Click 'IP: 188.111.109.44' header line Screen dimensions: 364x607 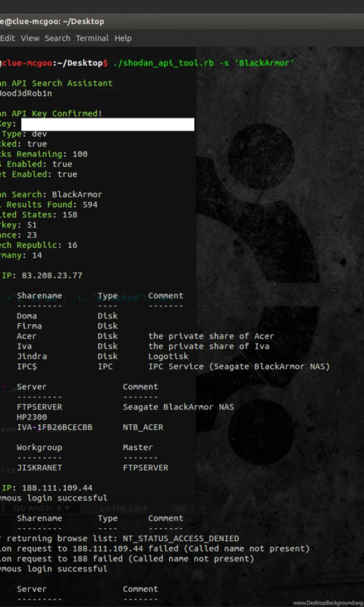(x=47, y=488)
